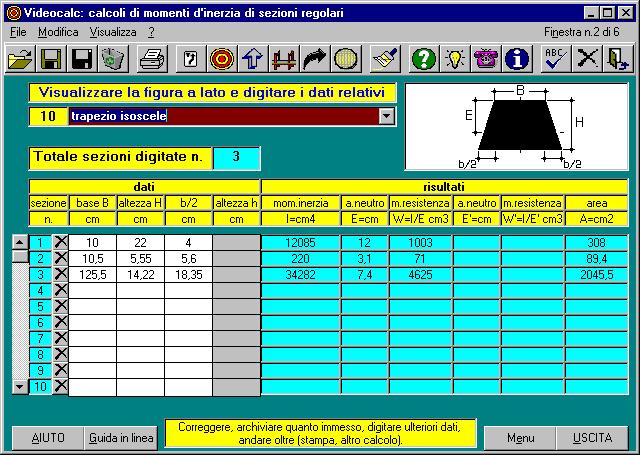Image resolution: width=640 pixels, height=455 pixels.
Task: Click base B cell in row 4
Action: (92, 290)
